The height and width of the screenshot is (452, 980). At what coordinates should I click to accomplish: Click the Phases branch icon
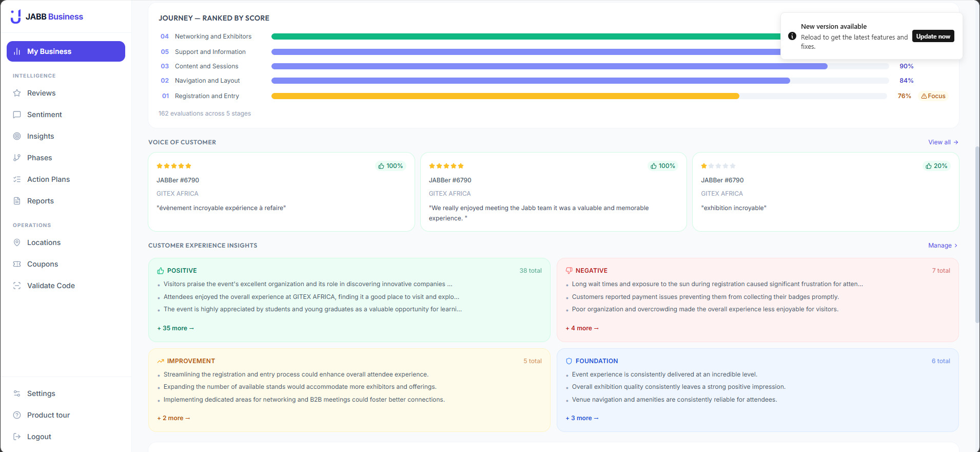click(x=17, y=158)
